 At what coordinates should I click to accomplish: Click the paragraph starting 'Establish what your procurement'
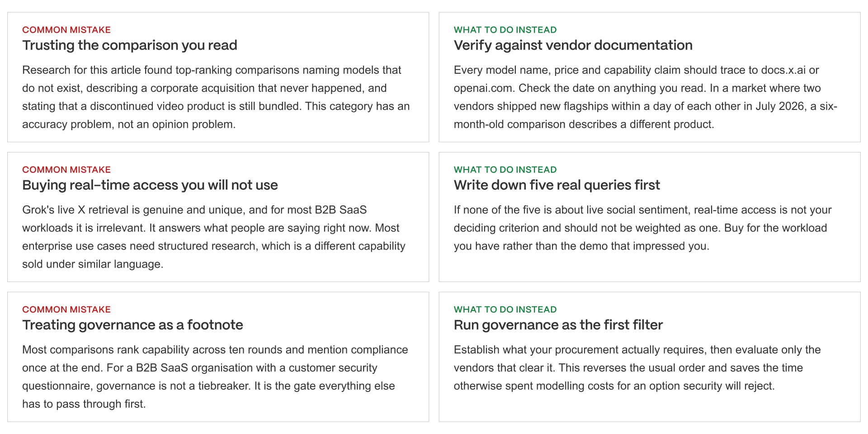click(637, 368)
